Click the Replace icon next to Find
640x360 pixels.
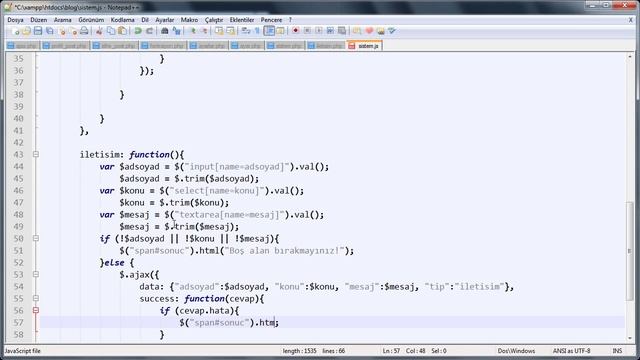[176, 31]
